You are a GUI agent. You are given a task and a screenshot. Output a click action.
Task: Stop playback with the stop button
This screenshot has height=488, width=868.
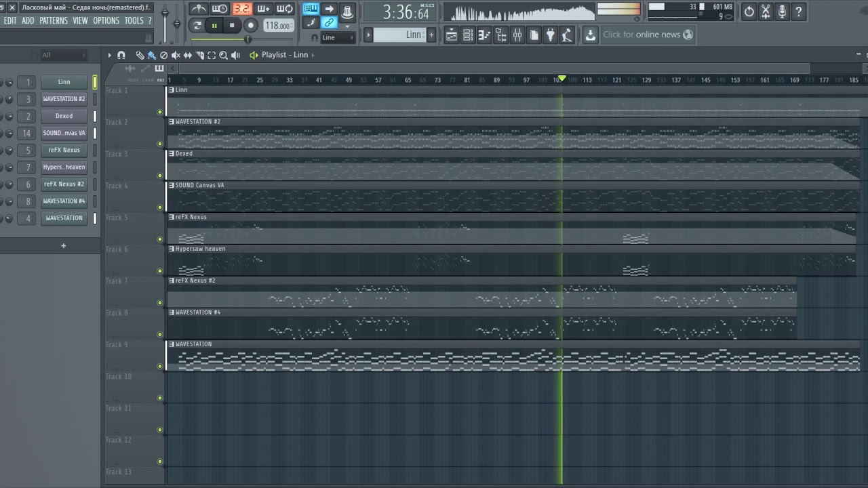click(232, 25)
